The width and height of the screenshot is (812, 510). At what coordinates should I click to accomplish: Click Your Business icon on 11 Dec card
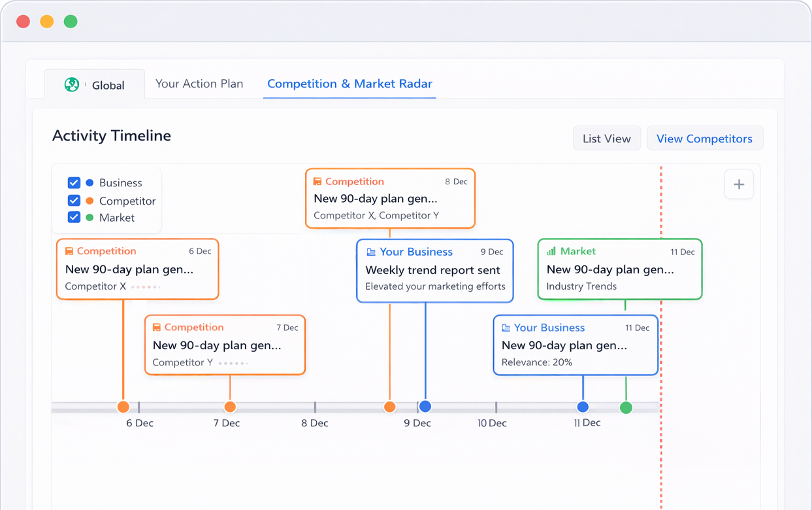pos(506,328)
